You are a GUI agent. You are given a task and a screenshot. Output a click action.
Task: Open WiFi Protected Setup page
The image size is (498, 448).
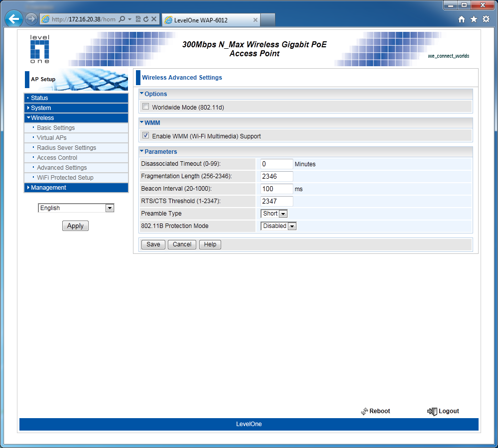[x=76, y=178]
